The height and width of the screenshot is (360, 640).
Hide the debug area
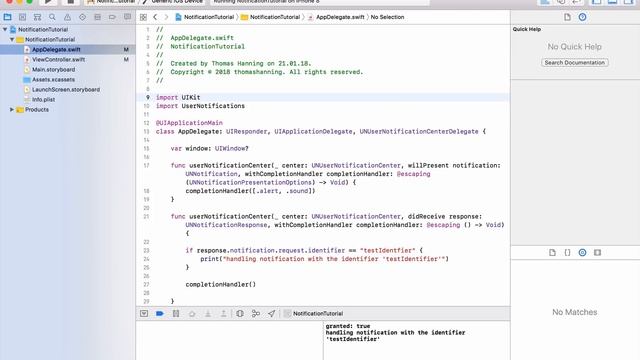pyautogui.click(x=144, y=313)
